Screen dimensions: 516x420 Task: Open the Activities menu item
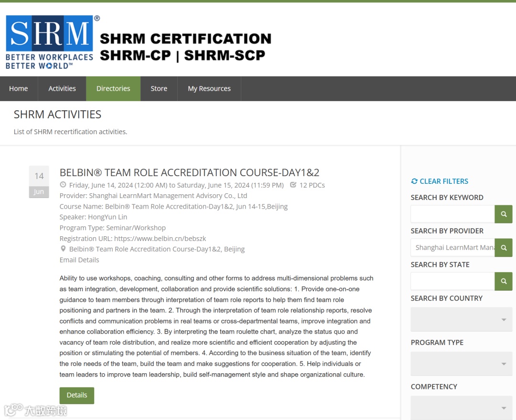(x=62, y=89)
